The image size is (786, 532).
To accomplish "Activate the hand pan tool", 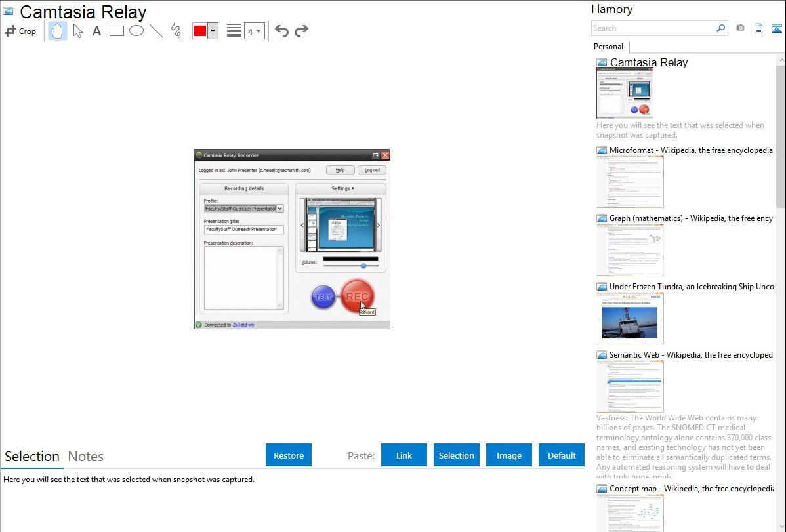I will point(58,31).
